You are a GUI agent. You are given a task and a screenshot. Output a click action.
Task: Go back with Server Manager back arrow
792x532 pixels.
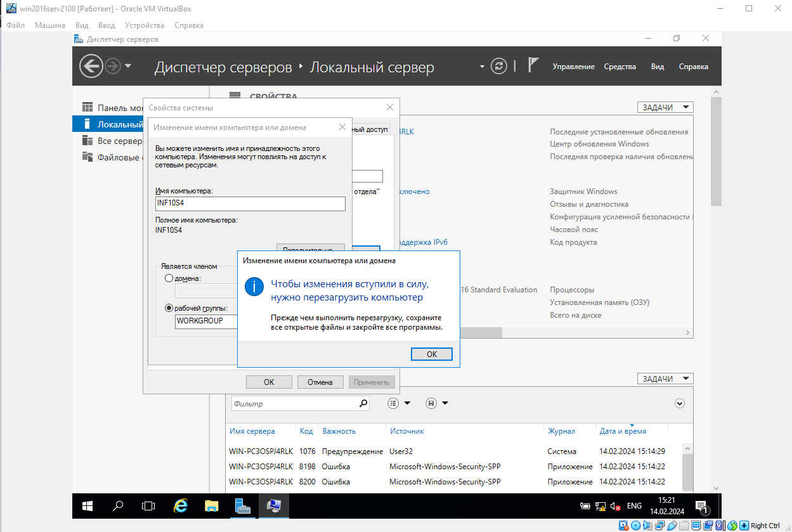coord(91,66)
